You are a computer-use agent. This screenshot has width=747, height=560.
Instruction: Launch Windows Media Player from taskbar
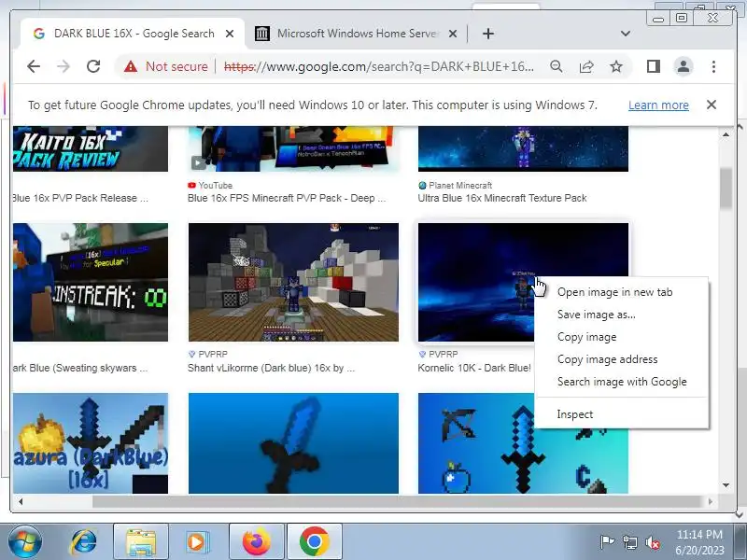[196, 542]
